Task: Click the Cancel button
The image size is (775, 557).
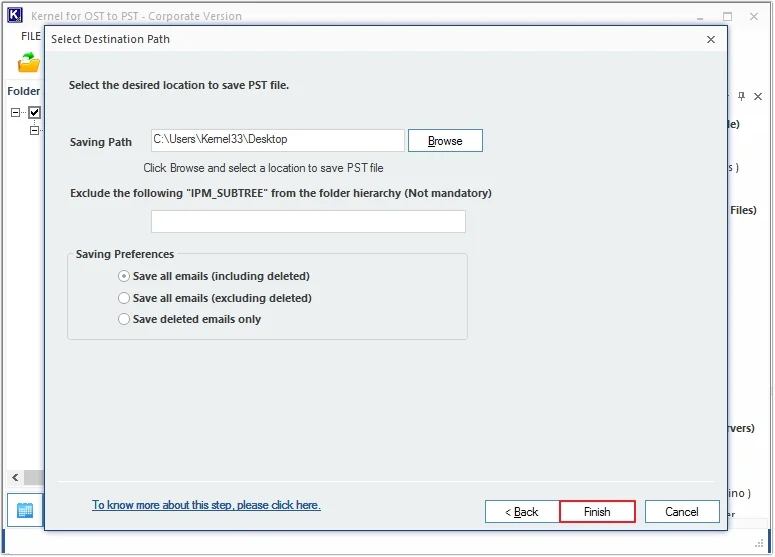Action: coord(682,512)
